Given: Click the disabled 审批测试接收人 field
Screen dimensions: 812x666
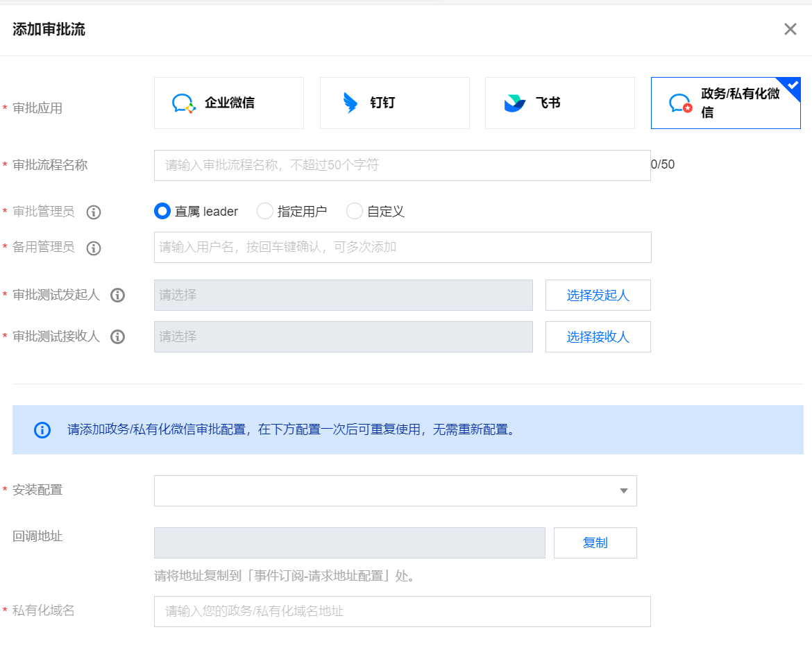Looking at the screenshot, I should tap(344, 337).
